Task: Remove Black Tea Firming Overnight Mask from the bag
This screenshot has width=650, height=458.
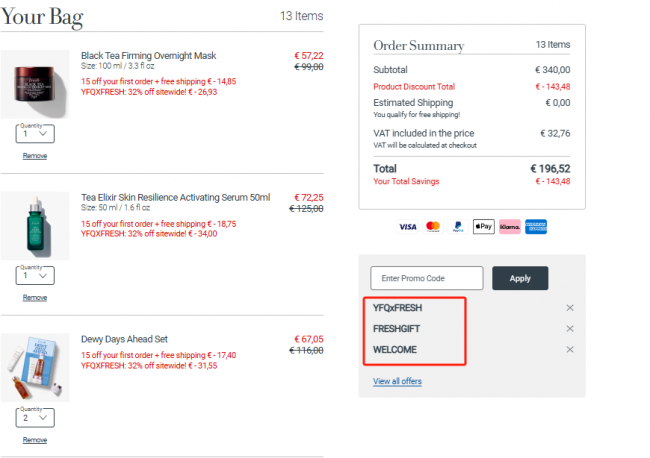Action: click(35, 156)
